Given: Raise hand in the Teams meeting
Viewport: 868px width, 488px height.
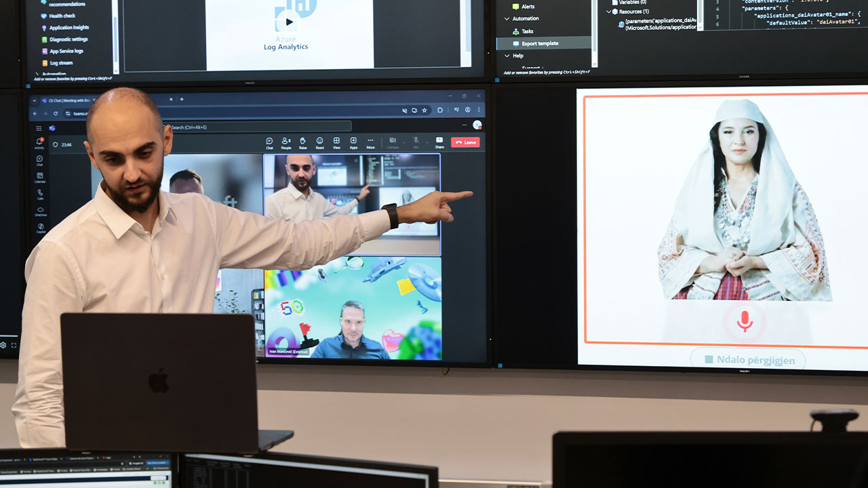Looking at the screenshot, I should click(303, 142).
